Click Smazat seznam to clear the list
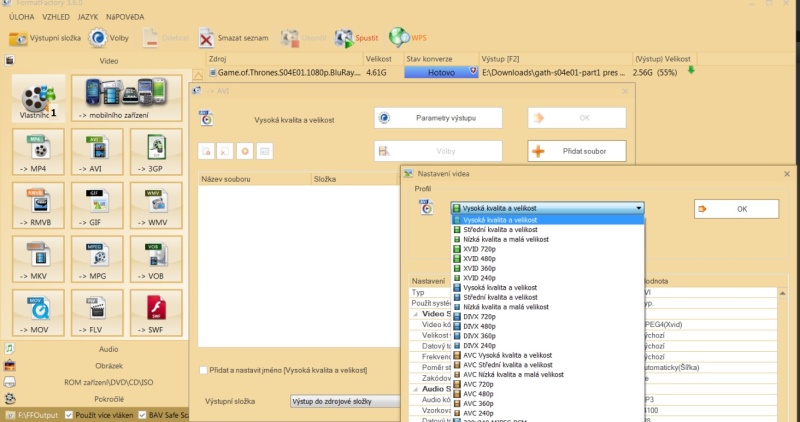 pos(234,38)
